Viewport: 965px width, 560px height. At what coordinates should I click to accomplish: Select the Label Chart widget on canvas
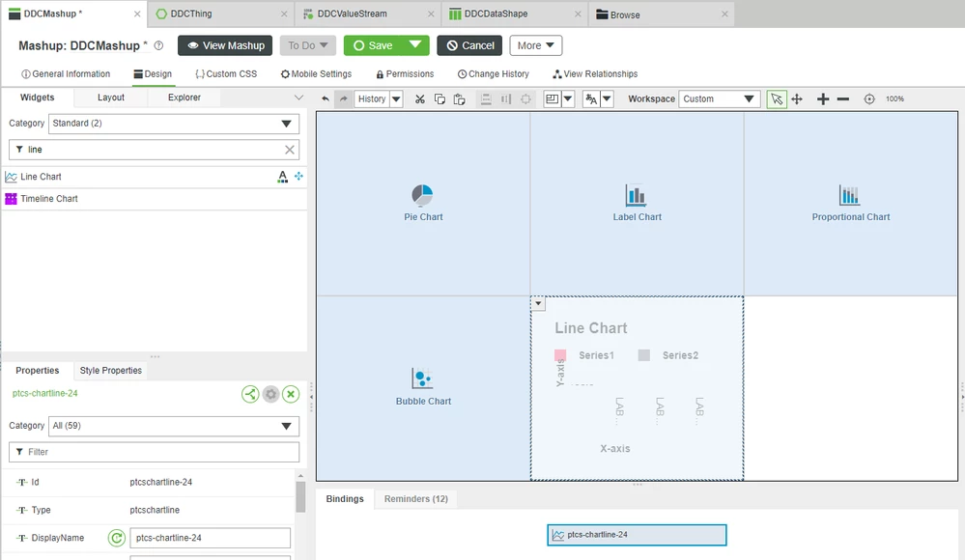point(637,203)
